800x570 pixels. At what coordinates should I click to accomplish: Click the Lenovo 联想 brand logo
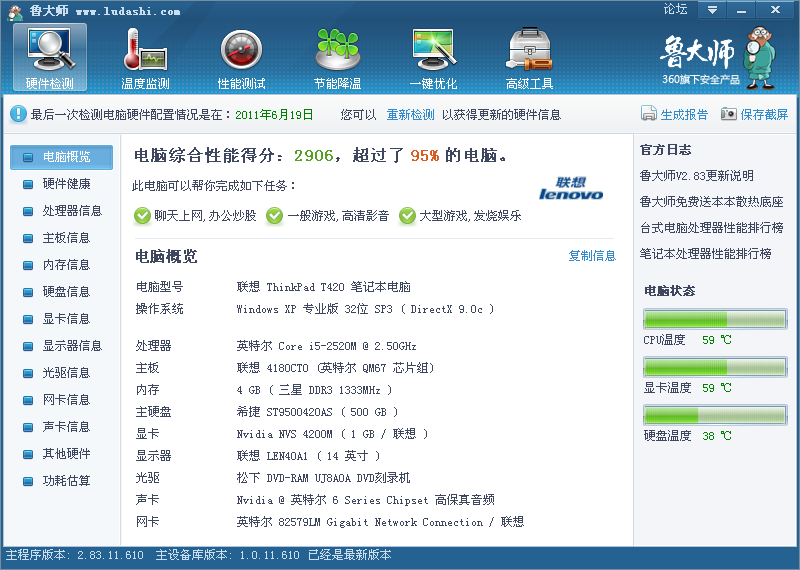tap(571, 188)
